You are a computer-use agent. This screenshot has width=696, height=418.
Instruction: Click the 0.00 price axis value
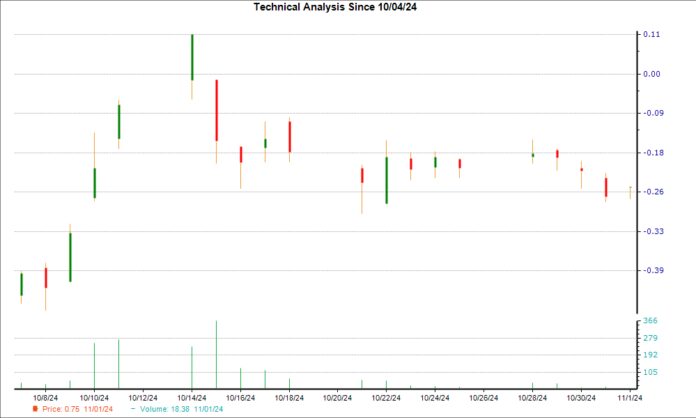pos(652,74)
